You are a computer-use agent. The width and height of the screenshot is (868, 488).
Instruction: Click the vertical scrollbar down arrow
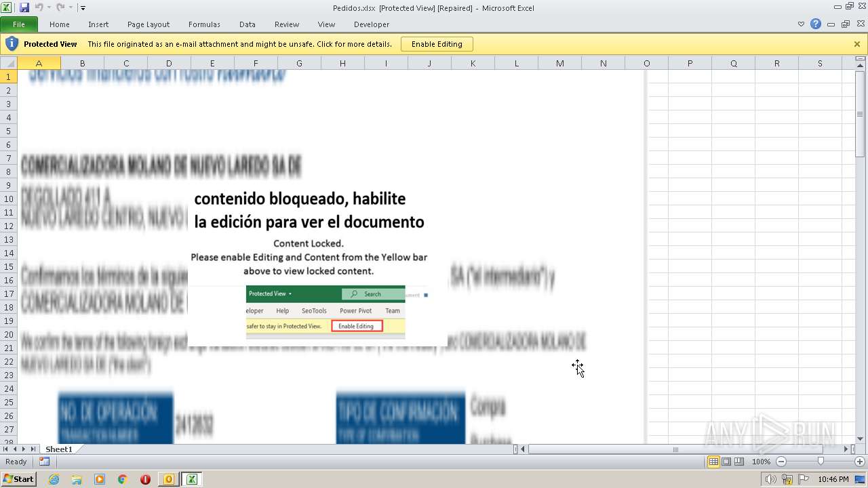click(861, 439)
